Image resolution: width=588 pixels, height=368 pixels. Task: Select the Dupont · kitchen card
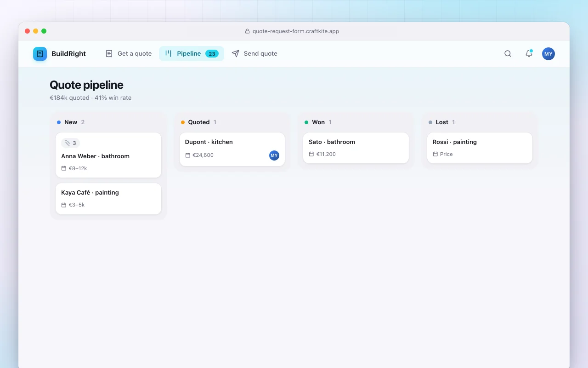point(232,149)
